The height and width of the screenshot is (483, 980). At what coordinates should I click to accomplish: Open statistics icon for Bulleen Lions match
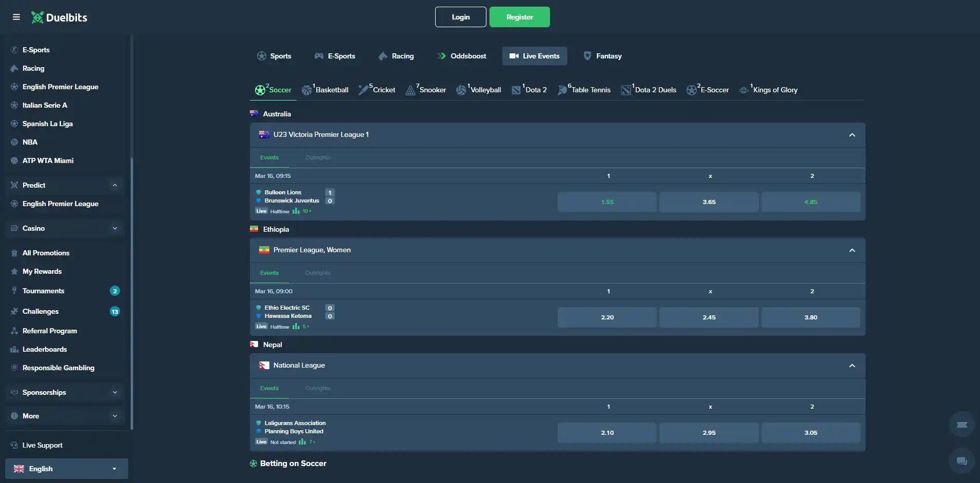(x=296, y=211)
